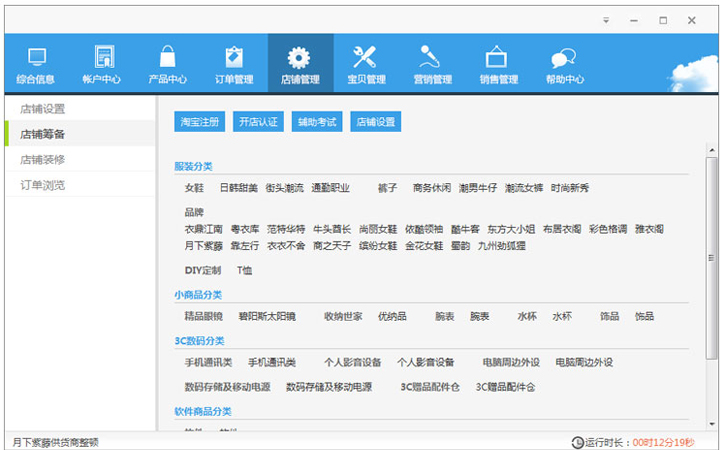The width and height of the screenshot is (720, 450).
Task: Select the 精品眼镜 category link
Action: tap(204, 316)
